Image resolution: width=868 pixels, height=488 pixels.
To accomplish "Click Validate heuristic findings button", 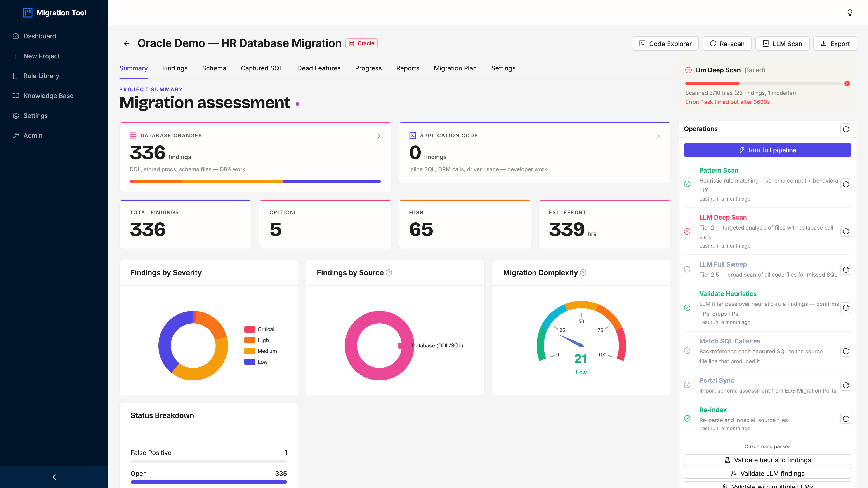I will coord(767,460).
